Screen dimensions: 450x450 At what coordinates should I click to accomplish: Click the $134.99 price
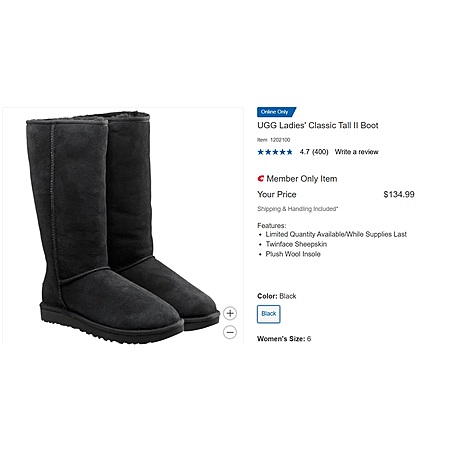pos(399,194)
